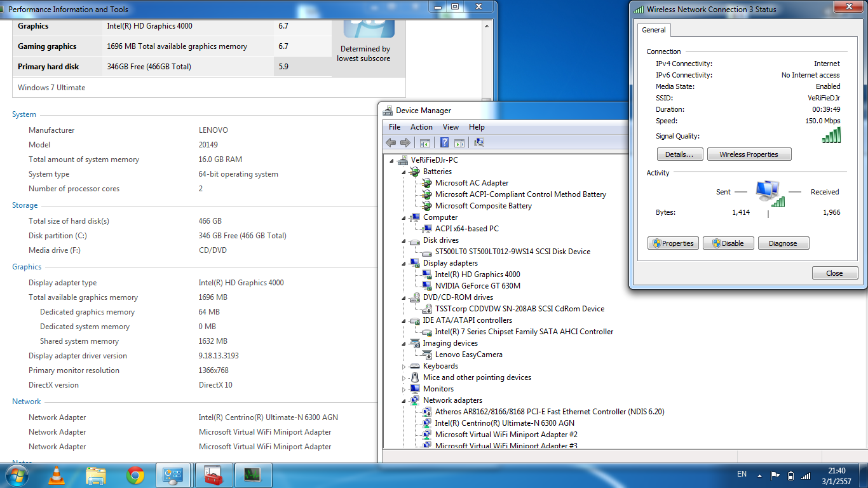
Task: Go back in Device Manager toolbar
Action: pyautogui.click(x=391, y=143)
